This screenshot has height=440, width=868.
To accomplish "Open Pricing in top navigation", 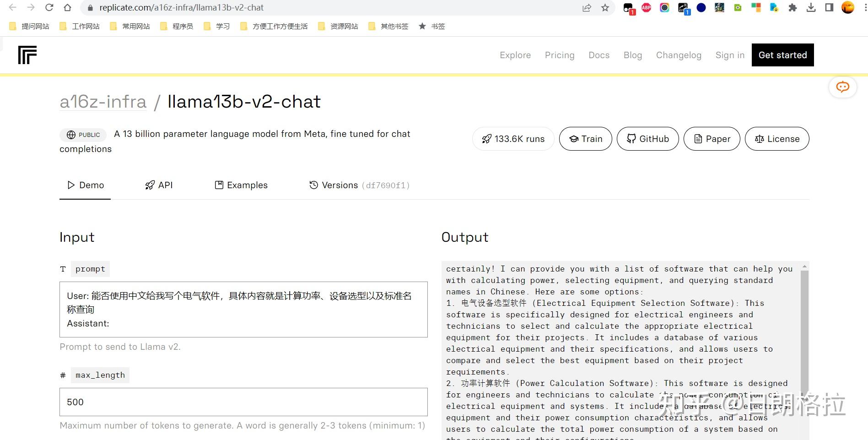I will [560, 55].
